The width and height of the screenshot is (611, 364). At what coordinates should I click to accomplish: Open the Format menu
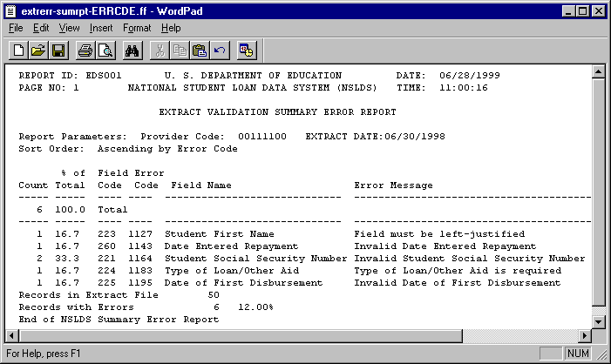(x=137, y=28)
